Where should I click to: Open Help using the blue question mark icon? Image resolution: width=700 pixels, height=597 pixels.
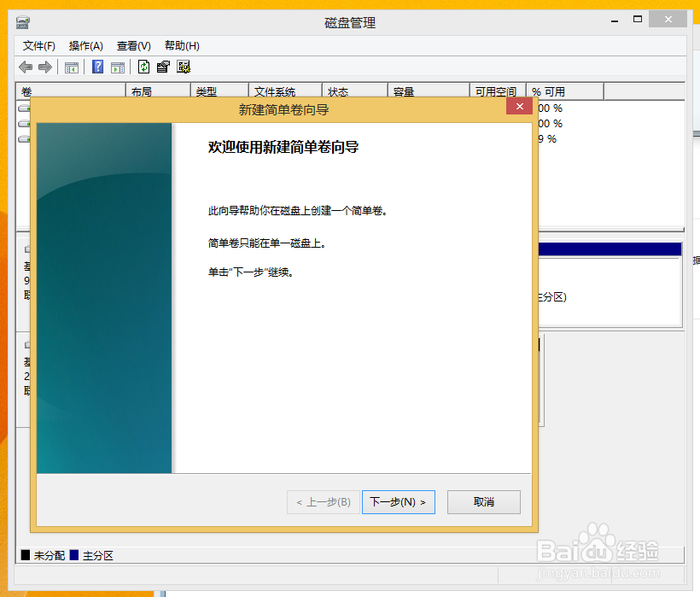[x=97, y=67]
